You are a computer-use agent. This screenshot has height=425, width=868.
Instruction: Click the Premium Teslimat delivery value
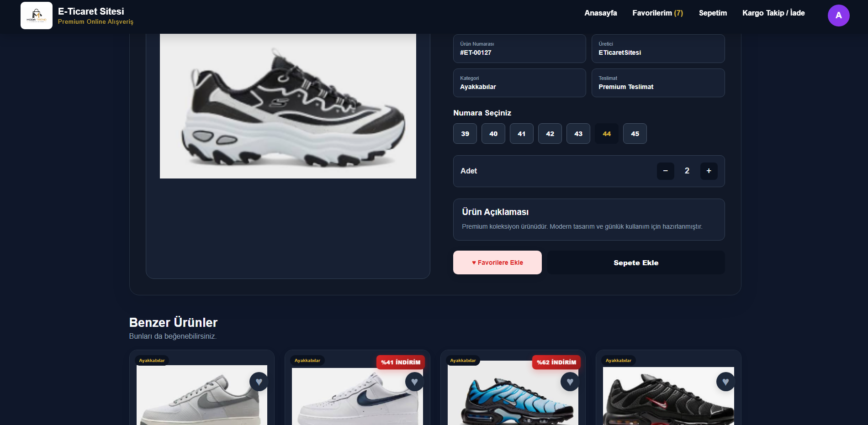point(626,87)
